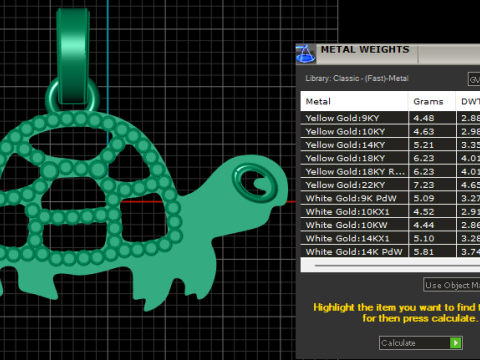Select the White Gold:10KW row
This screenshot has width=480, height=360.
[x=390, y=225]
